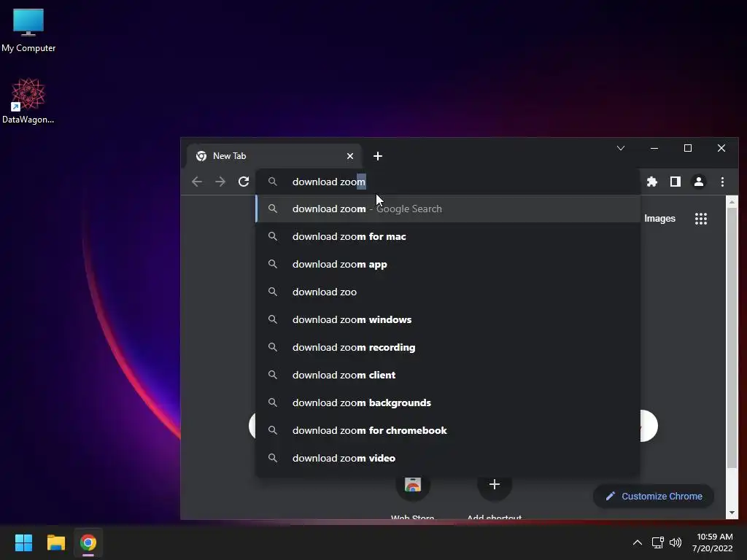Click the Chrome vertical scrollbar thumb
This screenshot has height=560, width=747.
(x=732, y=337)
